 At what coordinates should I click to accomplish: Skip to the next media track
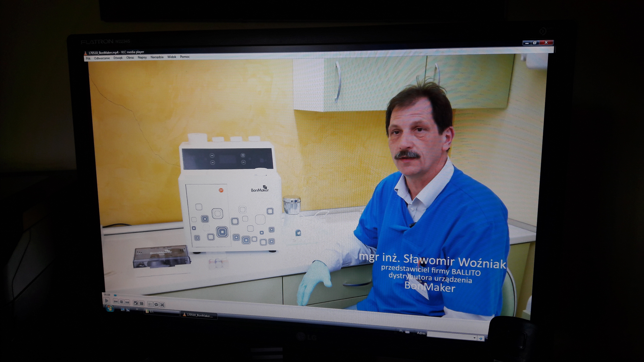[127, 302]
